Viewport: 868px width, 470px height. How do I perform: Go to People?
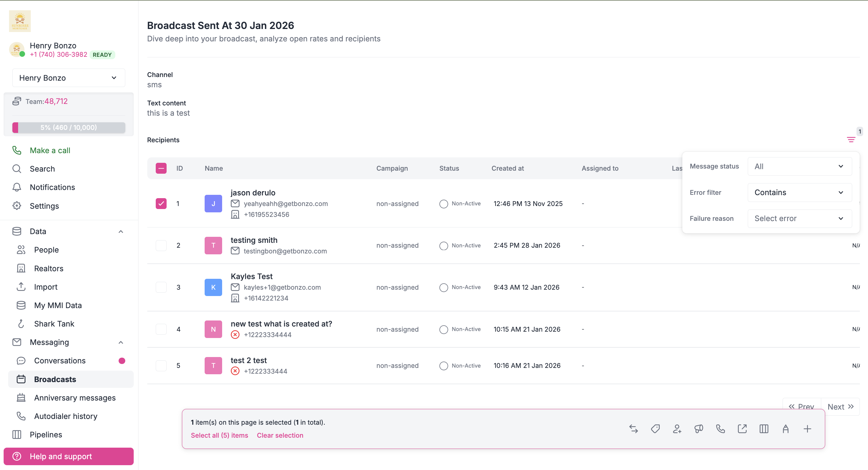pos(46,250)
